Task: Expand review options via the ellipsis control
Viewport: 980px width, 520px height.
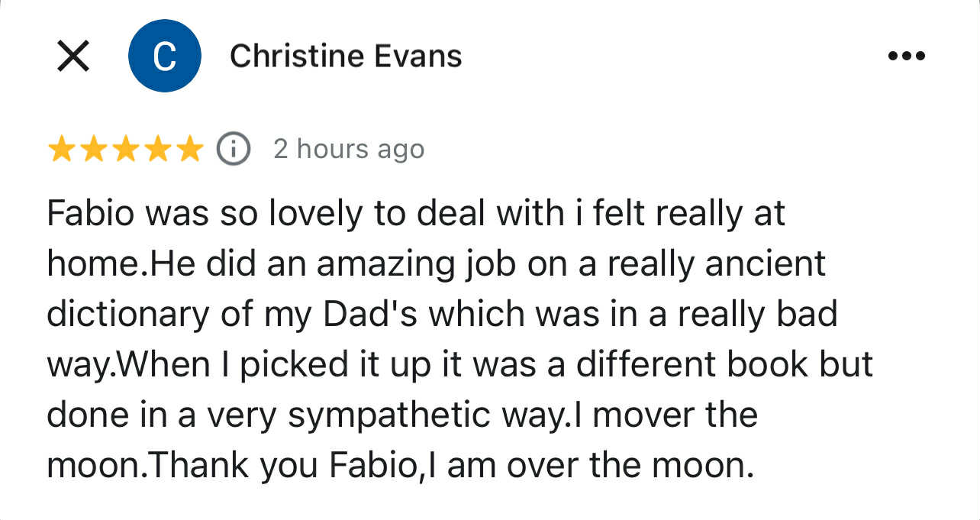Action: pos(907,55)
